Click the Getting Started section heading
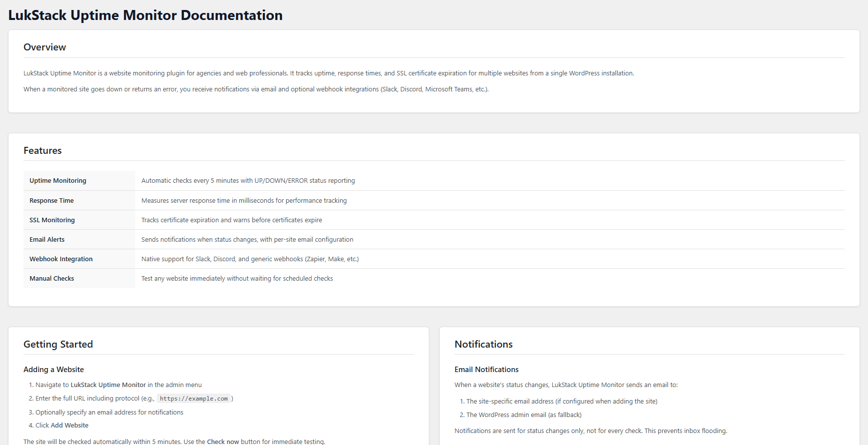Viewport: 868px width, 445px height. tap(58, 345)
